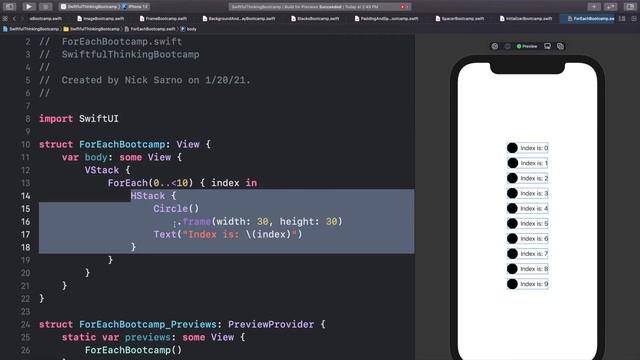Switch to InitializerBootcamp.swift tab
The height and width of the screenshot is (360, 640).
(x=526, y=18)
